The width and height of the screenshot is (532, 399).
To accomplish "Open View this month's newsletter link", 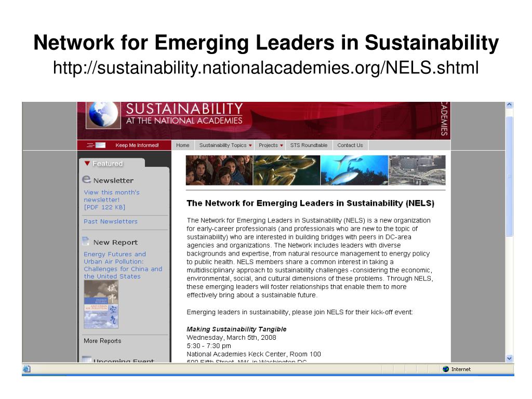I will pos(112,200).
